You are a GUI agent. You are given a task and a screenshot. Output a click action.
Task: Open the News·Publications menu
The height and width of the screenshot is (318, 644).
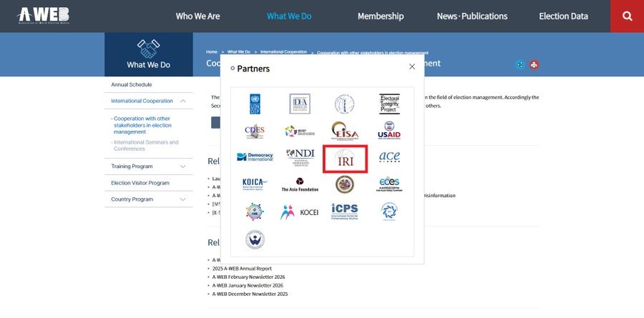coord(472,16)
